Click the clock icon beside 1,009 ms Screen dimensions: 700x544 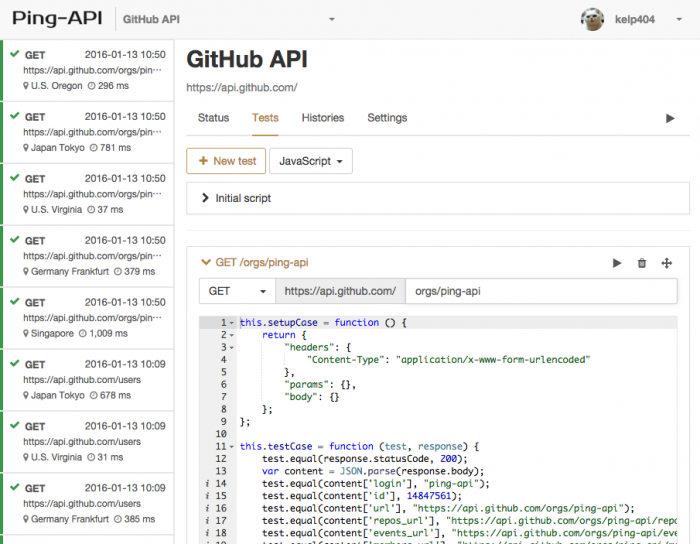(83, 333)
